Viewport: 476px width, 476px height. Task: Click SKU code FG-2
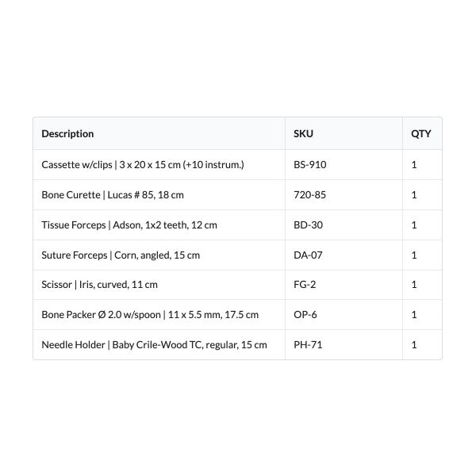click(x=305, y=285)
